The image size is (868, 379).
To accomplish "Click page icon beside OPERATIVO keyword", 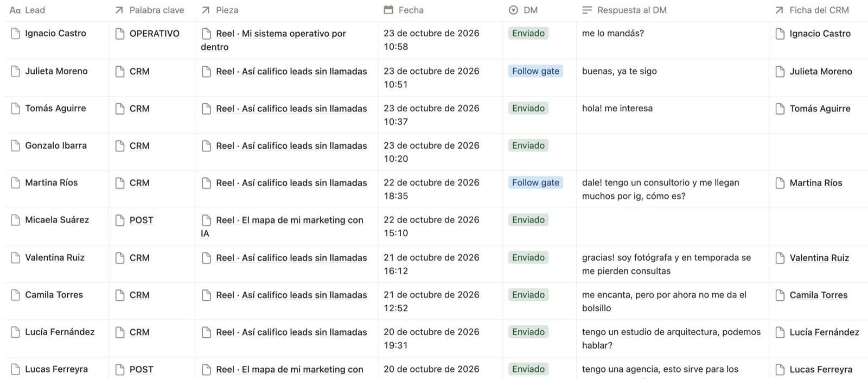I will [120, 34].
